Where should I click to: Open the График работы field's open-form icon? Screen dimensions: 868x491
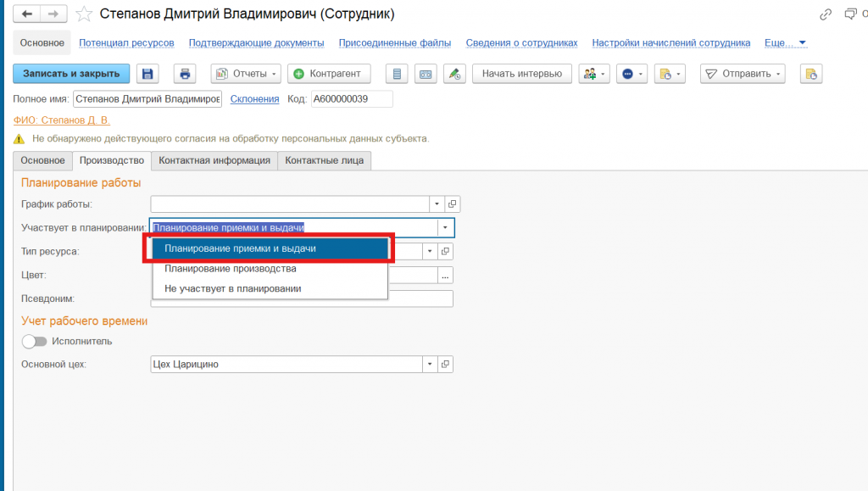pos(453,204)
